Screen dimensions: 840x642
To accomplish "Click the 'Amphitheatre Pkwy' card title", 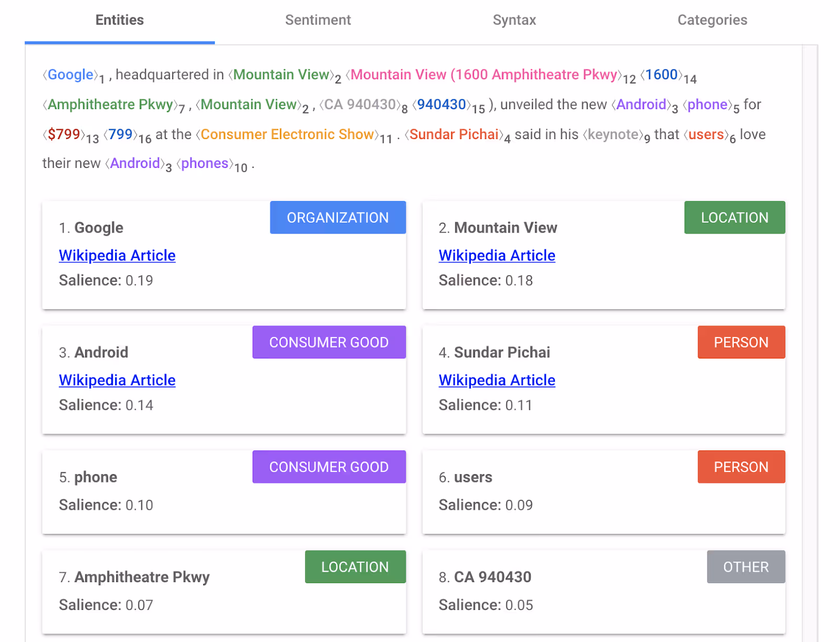I will [142, 577].
